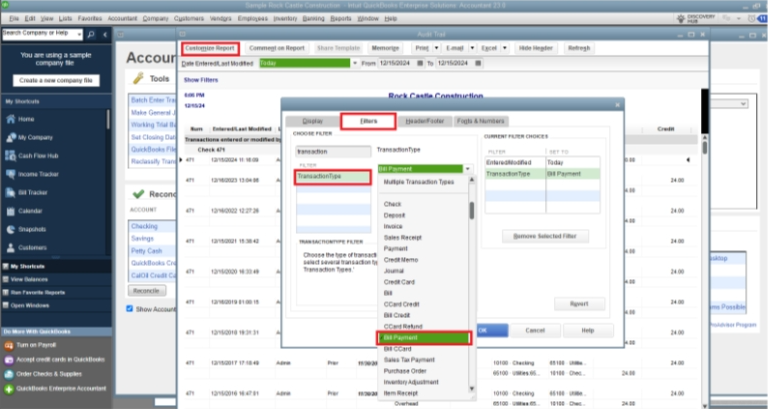Click Comment on Report button
This screenshot has width=768, height=409.
tap(277, 48)
